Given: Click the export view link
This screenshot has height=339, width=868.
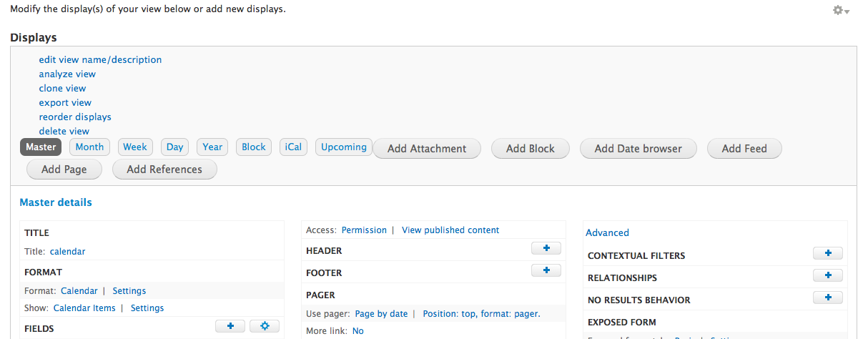Looking at the screenshot, I should tap(65, 103).
